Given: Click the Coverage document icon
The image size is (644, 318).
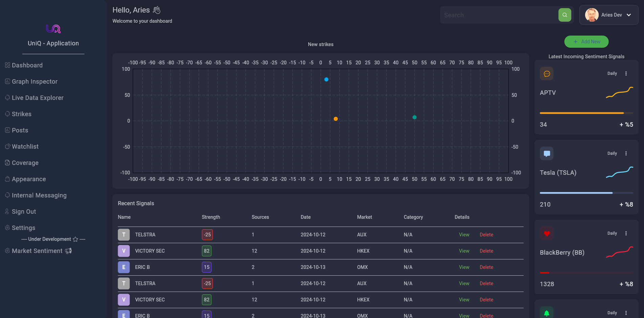Looking at the screenshot, I should (7, 163).
